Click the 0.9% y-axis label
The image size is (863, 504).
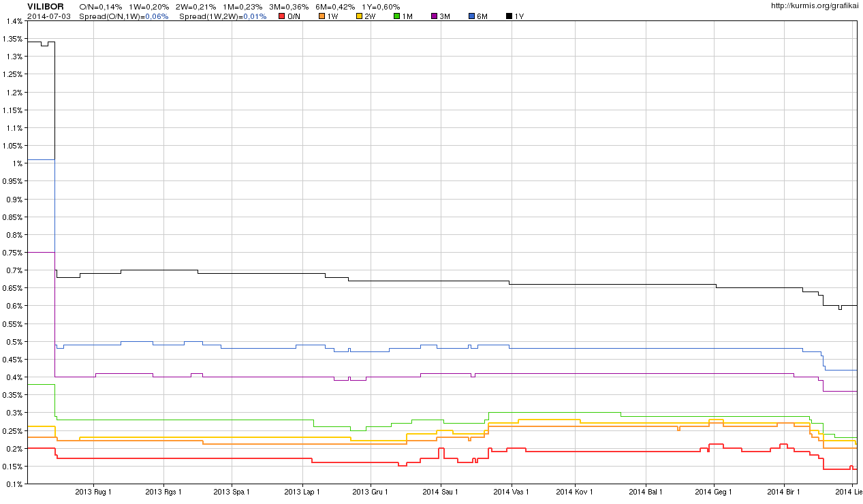(x=14, y=199)
